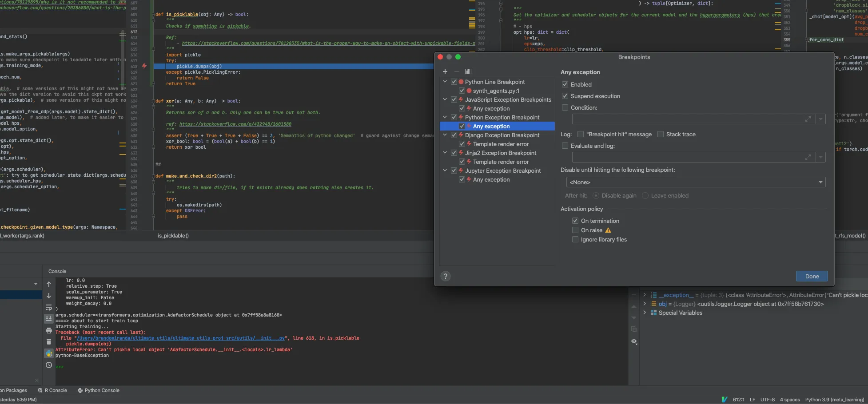
Task: Open the <None> breakpoint dropdown
Action: click(x=695, y=182)
